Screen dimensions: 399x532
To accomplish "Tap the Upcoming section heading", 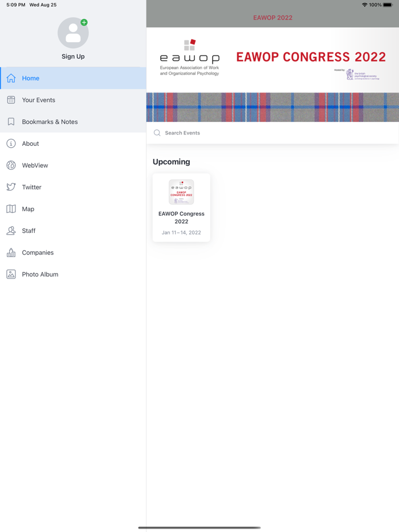I will click(x=171, y=162).
